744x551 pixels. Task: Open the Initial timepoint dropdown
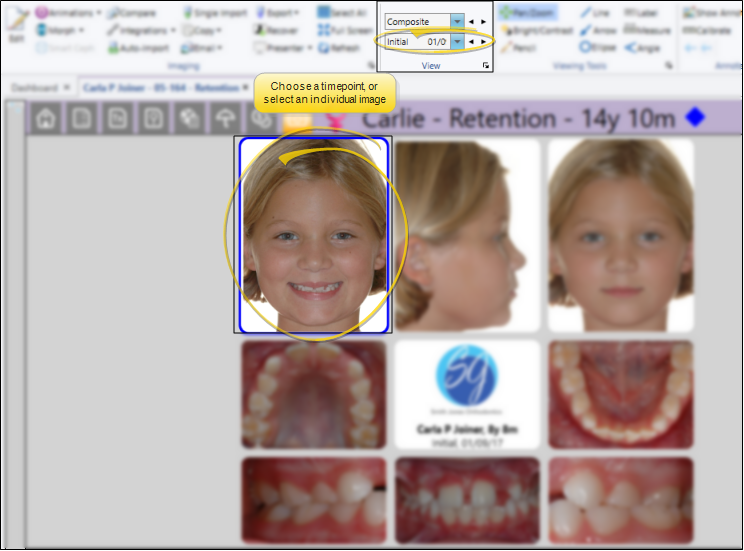pyautogui.click(x=457, y=42)
